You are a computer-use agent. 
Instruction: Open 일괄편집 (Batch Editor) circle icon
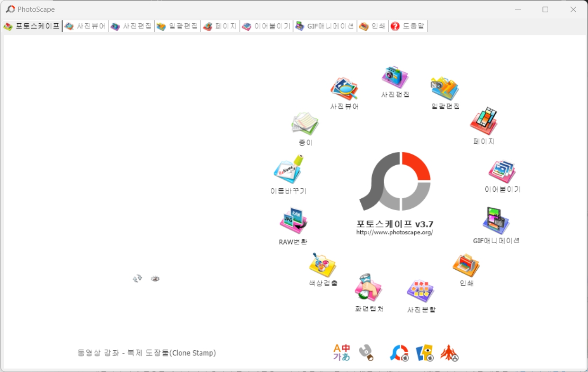pos(445,93)
